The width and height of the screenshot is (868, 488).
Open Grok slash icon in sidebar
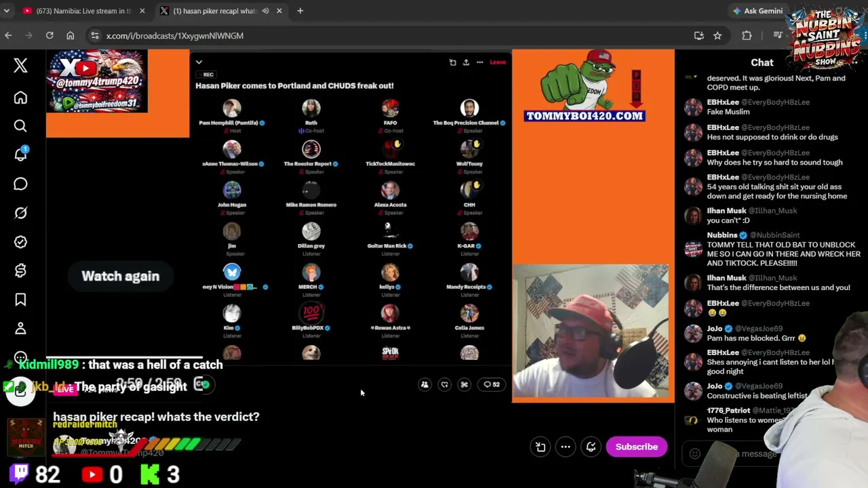point(20,213)
